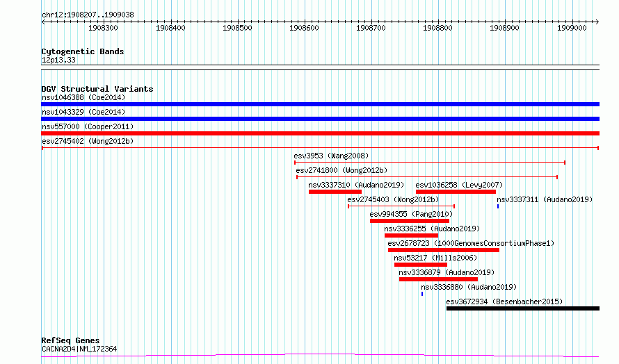
Task: Click the small blue mark under nsv3336880
Action: tap(422, 294)
